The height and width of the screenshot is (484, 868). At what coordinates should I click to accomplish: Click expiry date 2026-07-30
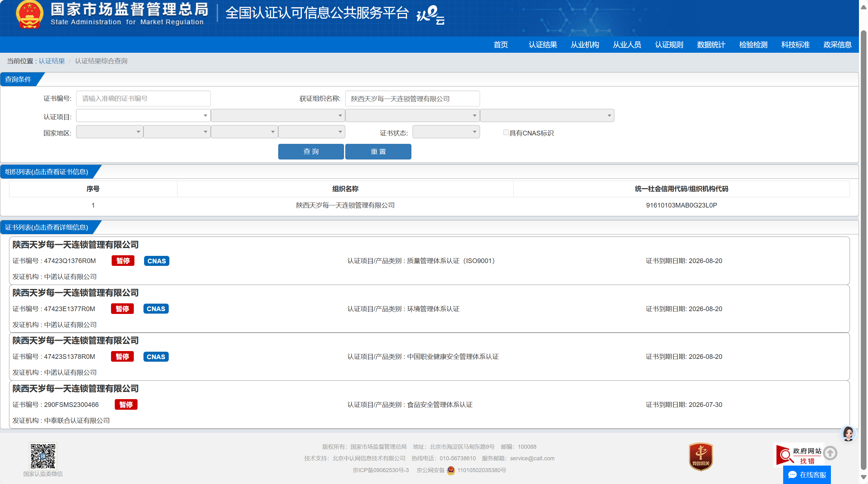[705, 404]
